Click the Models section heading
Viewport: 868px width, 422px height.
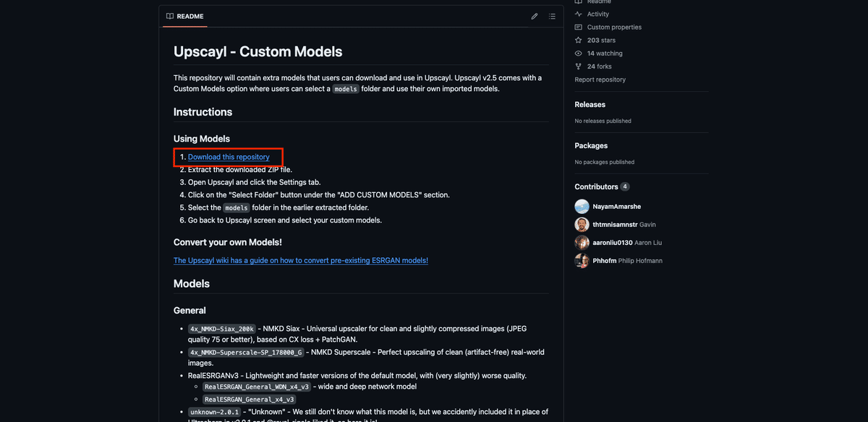pyautogui.click(x=192, y=284)
